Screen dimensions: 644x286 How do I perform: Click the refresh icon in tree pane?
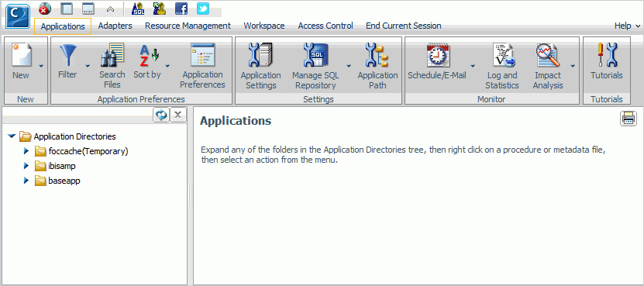click(x=161, y=115)
